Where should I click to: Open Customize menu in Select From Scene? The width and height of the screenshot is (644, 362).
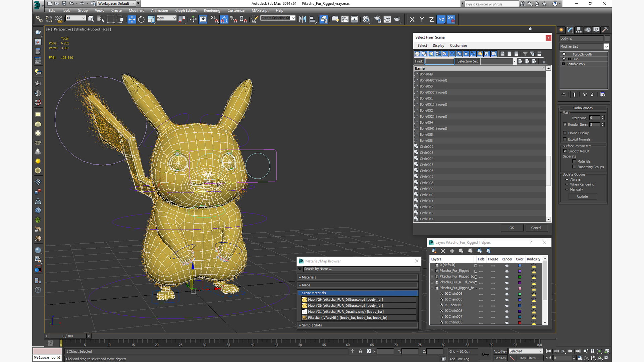pos(458,46)
